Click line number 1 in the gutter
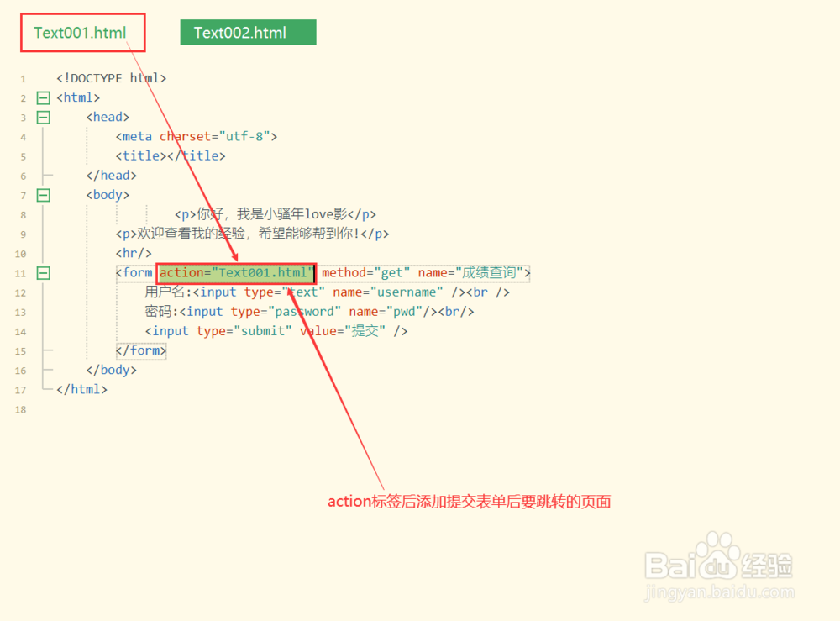 [x=23, y=79]
